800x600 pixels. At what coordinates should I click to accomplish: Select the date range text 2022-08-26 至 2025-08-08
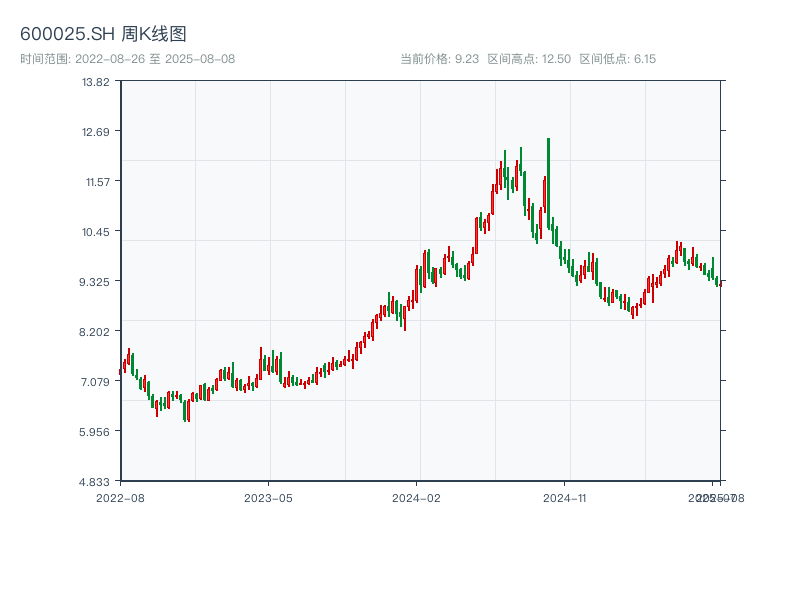(155, 59)
